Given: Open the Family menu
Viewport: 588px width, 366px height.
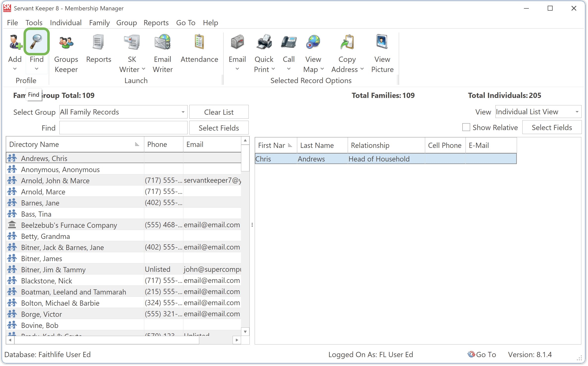Looking at the screenshot, I should pyautogui.click(x=99, y=23).
